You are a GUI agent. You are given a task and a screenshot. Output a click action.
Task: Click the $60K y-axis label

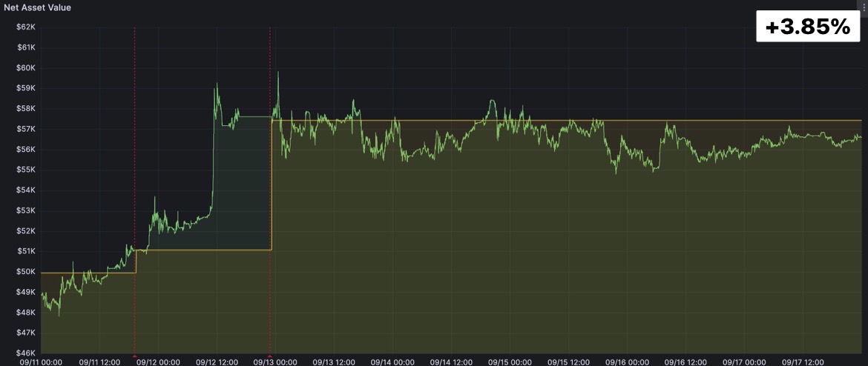(27, 68)
